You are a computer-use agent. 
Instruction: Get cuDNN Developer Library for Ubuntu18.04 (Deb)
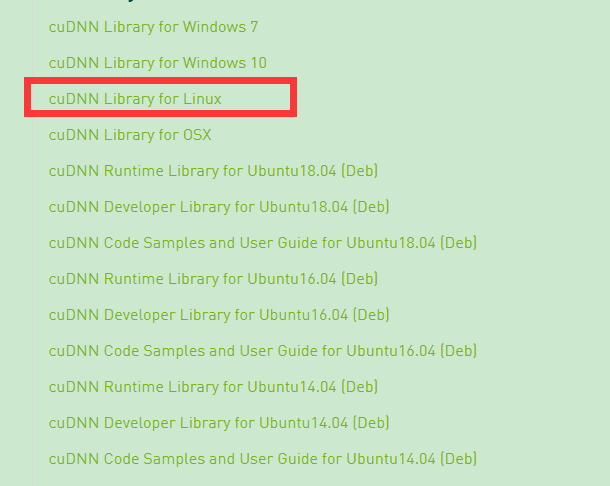(x=219, y=207)
